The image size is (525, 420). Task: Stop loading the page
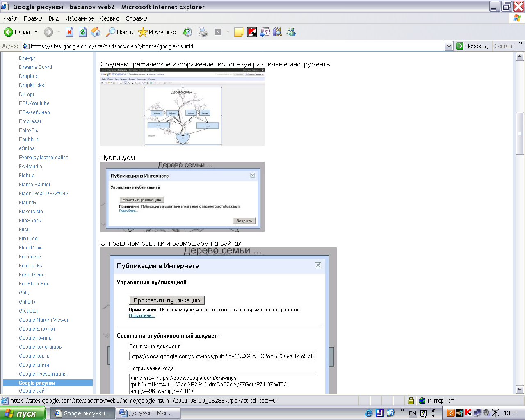(70, 32)
